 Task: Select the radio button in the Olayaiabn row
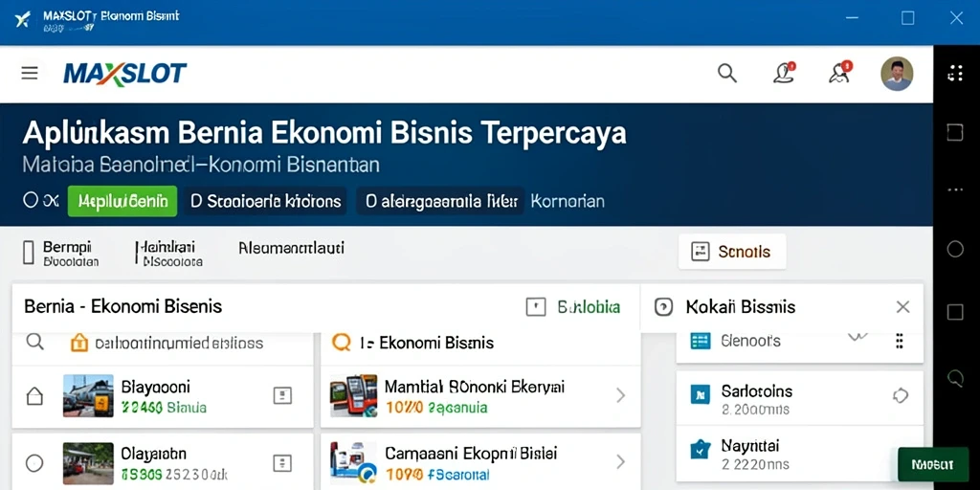34,463
